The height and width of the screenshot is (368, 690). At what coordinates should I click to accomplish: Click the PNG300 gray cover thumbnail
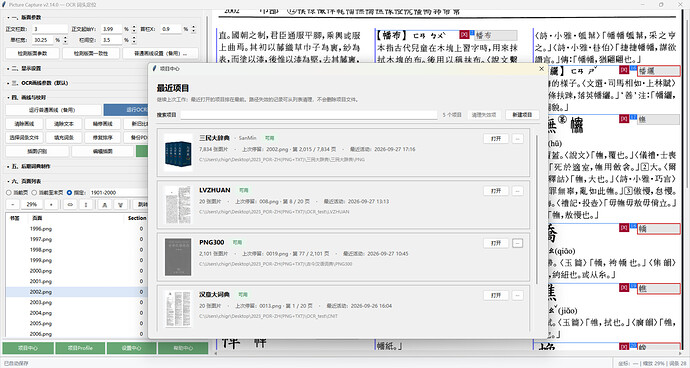click(178, 257)
